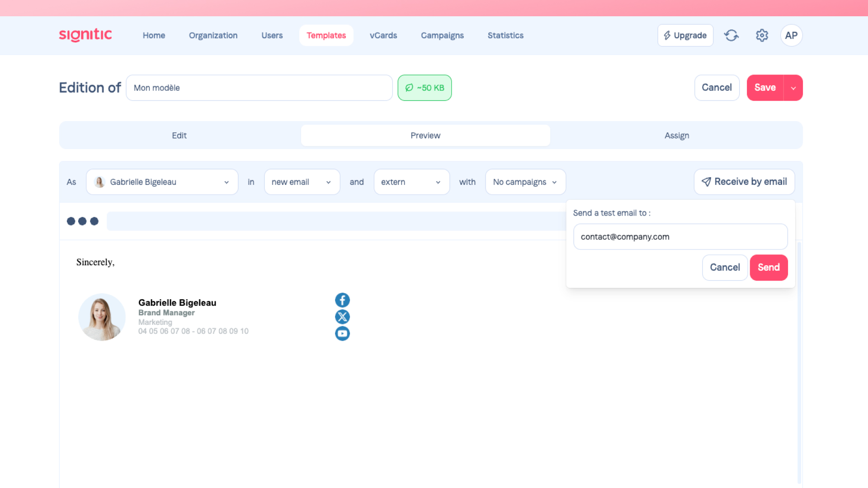The image size is (868, 488).
Task: Click the YouTube icon in signature
Action: coord(342,333)
